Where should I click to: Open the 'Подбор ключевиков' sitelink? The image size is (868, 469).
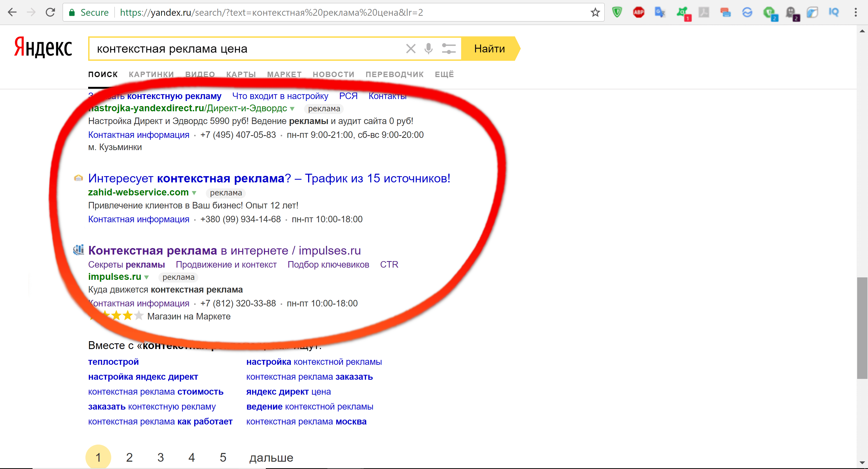(x=328, y=264)
